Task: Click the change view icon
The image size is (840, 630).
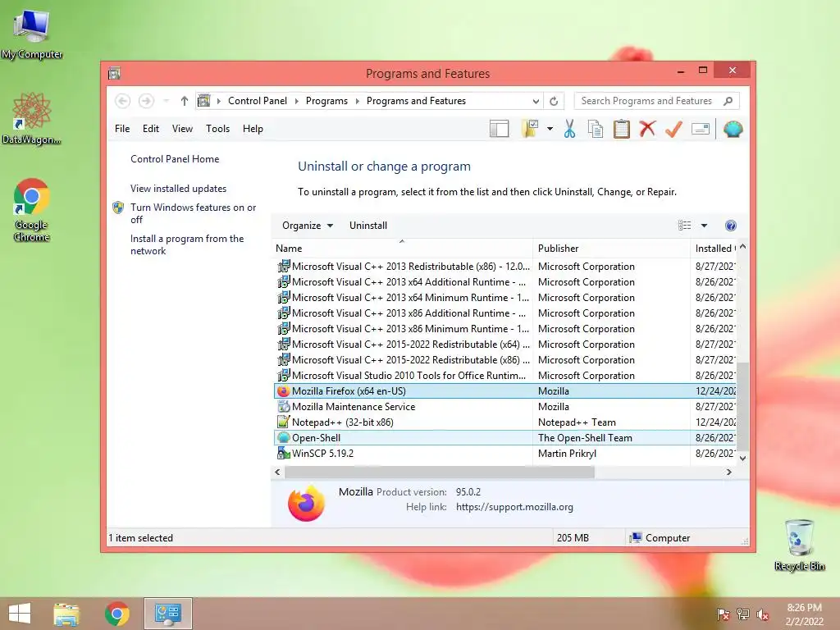Action: coord(685,226)
